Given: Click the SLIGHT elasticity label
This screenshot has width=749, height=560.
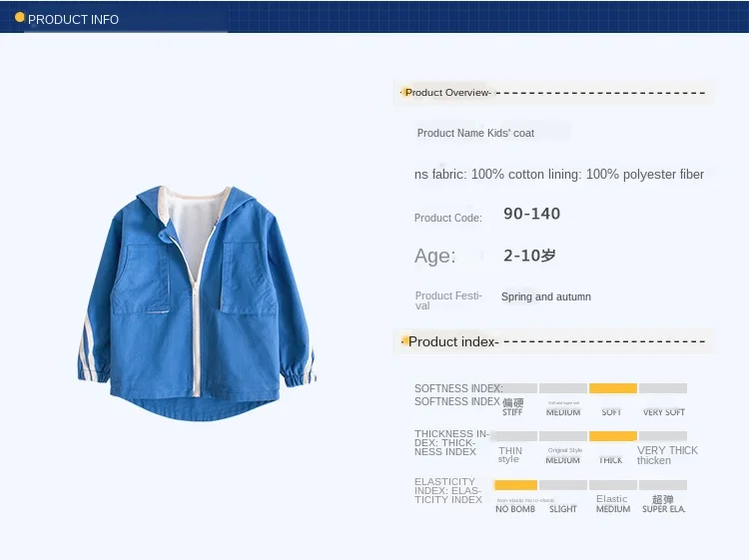Looking at the screenshot, I should [563, 509].
